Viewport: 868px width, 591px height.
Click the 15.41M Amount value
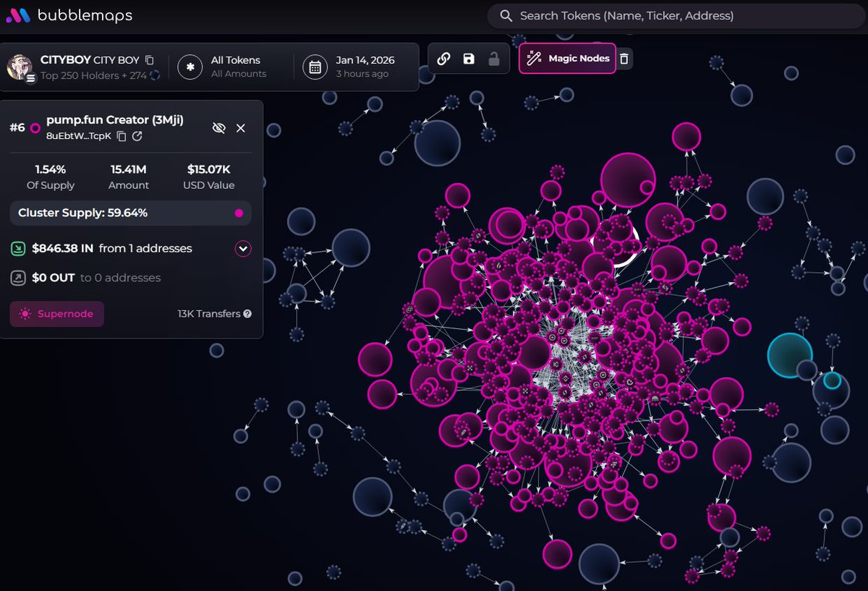pos(129,169)
